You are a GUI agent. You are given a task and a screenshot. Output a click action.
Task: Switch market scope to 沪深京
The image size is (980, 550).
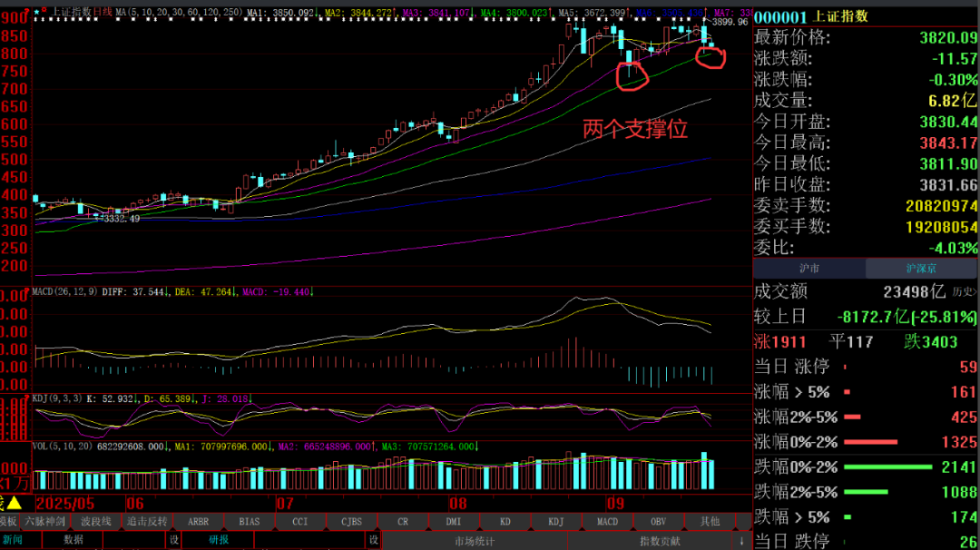(922, 269)
